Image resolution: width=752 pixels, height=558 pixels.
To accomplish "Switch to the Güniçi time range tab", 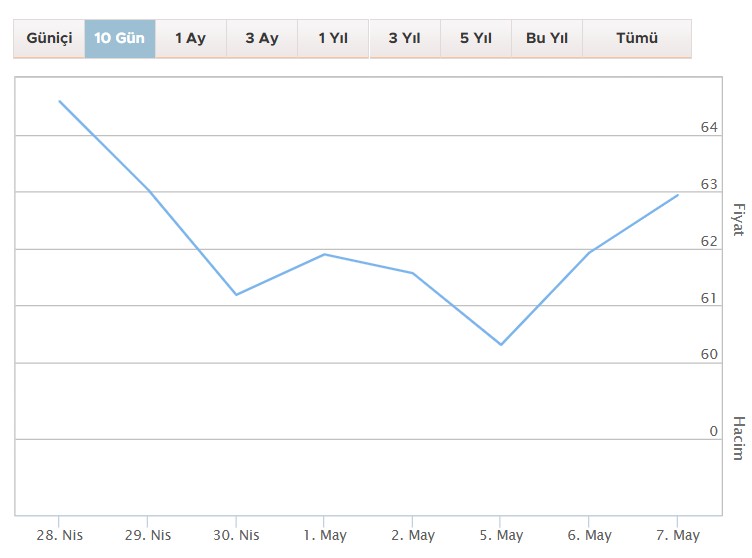I will pos(49,39).
